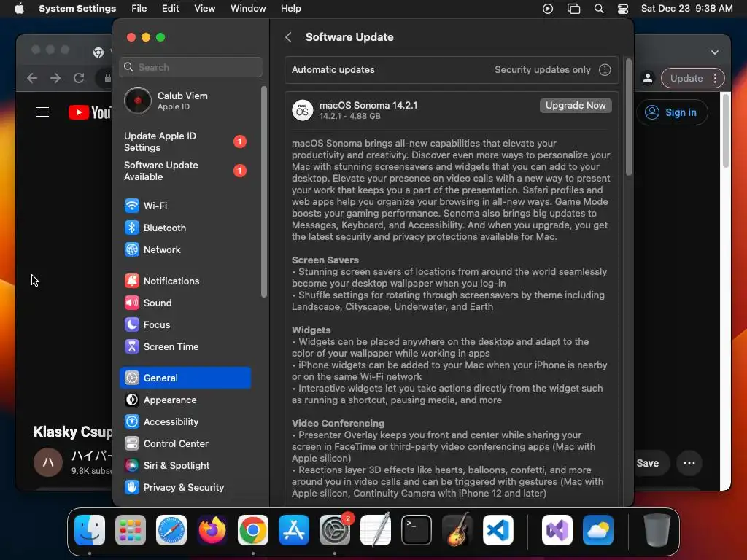Open Terminal from the Dock

417,530
